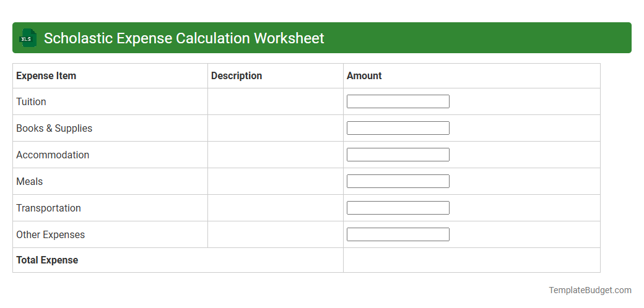
Task: Click the Tuition amount input field
Action: tap(398, 101)
